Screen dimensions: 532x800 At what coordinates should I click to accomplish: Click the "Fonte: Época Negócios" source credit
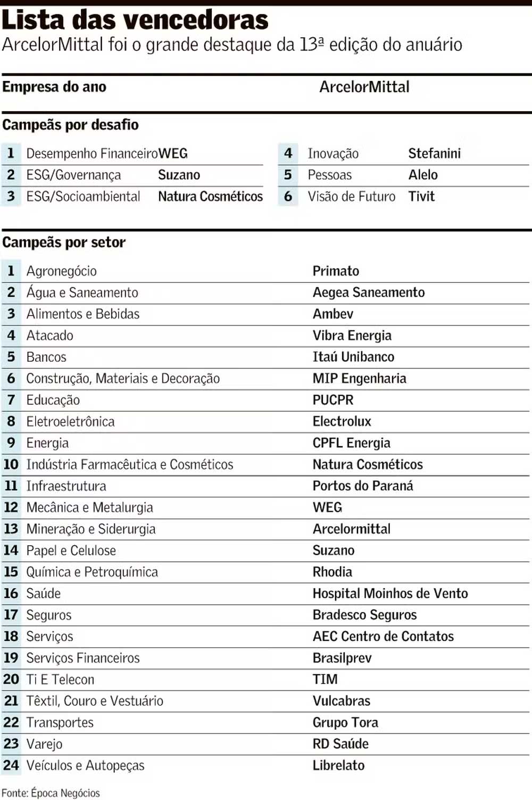51,793
